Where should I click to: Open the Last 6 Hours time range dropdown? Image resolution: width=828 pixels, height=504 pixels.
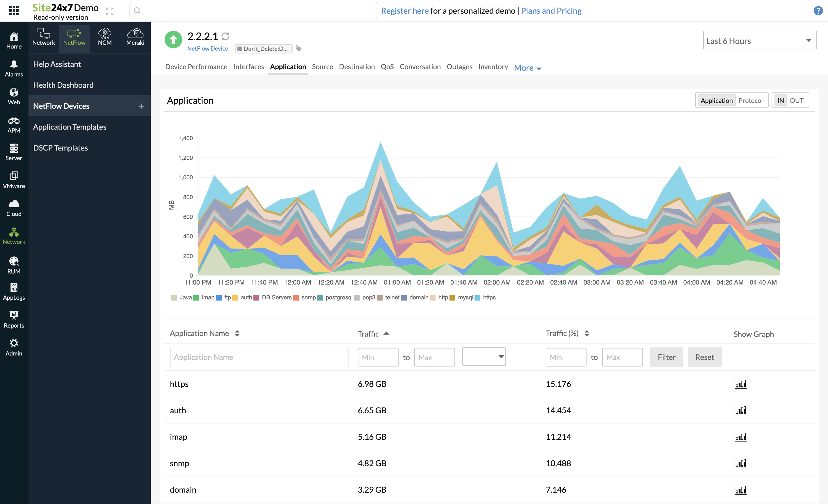(x=759, y=40)
